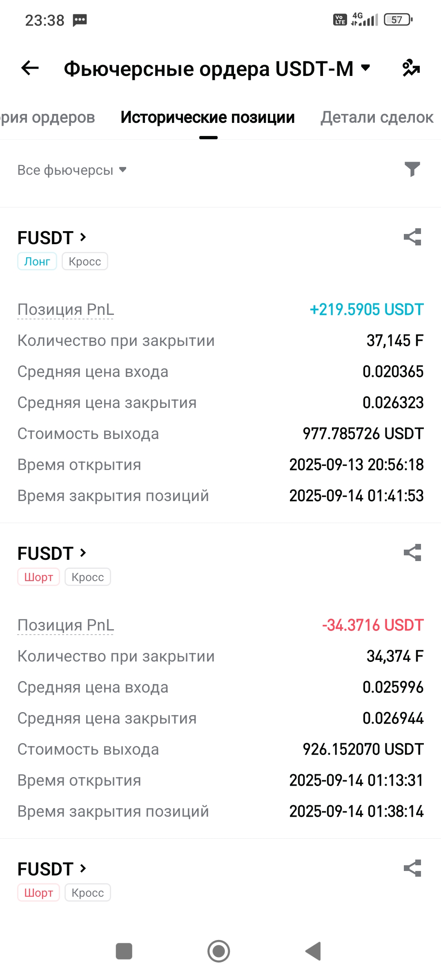The height and width of the screenshot is (980, 441).
Task: Switch to the order history tab on left
Action: click(x=47, y=117)
